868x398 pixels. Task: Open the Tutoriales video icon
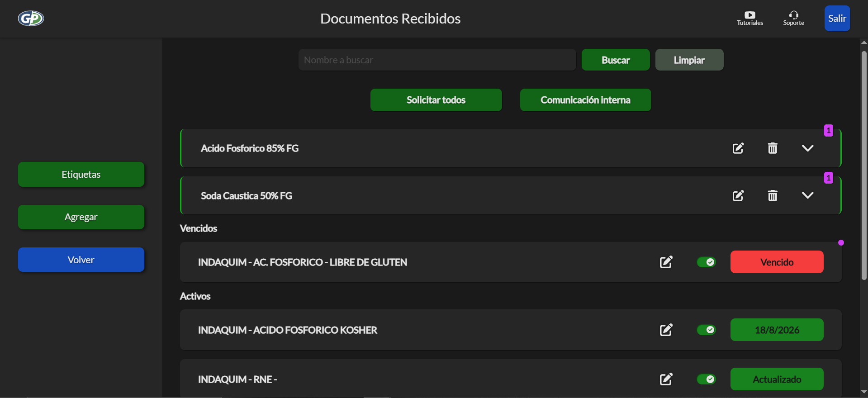coord(749,15)
